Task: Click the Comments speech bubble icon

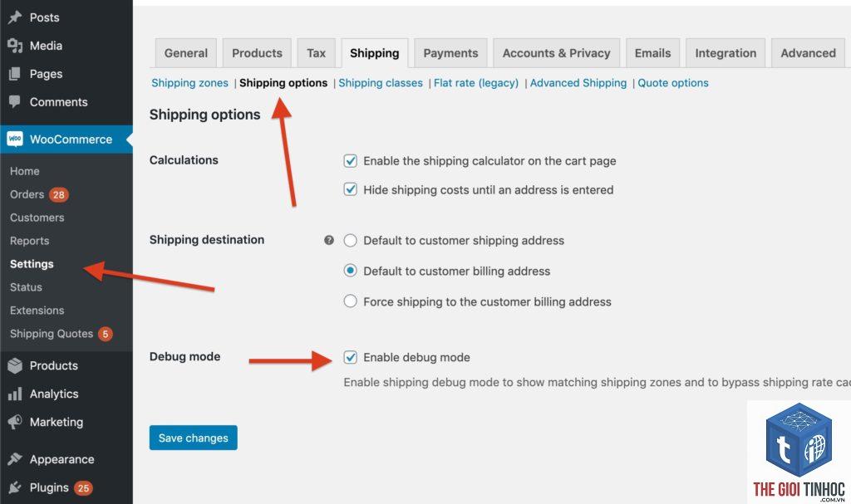Action: [15, 101]
